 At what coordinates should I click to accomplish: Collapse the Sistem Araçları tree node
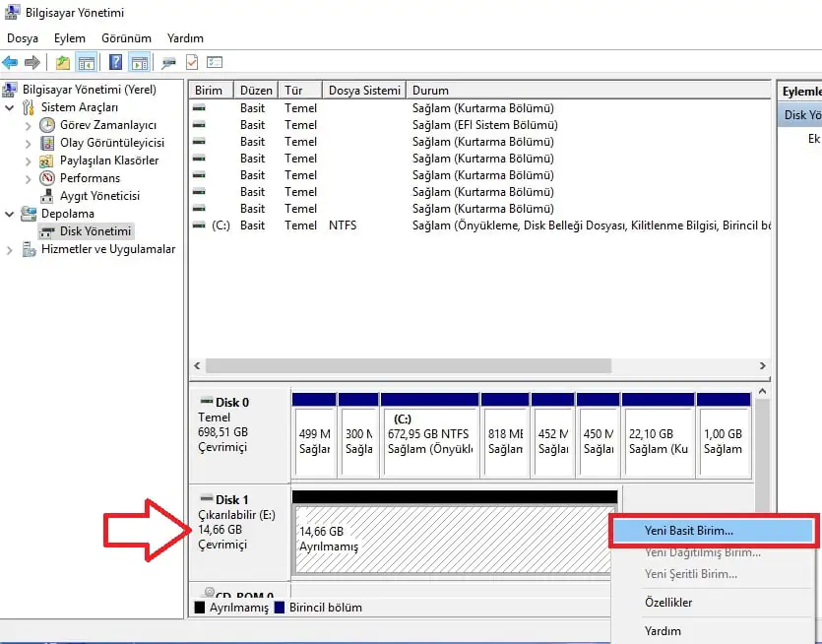pos(11,107)
